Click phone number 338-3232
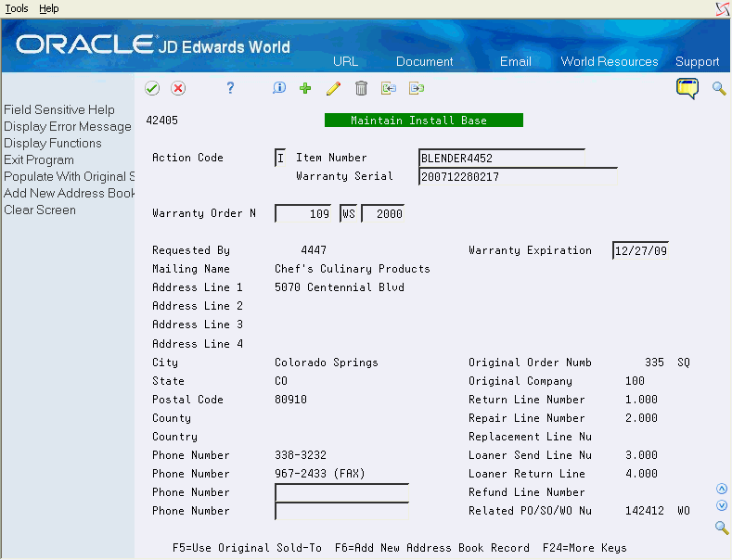This screenshot has width=732, height=560. tap(301, 455)
